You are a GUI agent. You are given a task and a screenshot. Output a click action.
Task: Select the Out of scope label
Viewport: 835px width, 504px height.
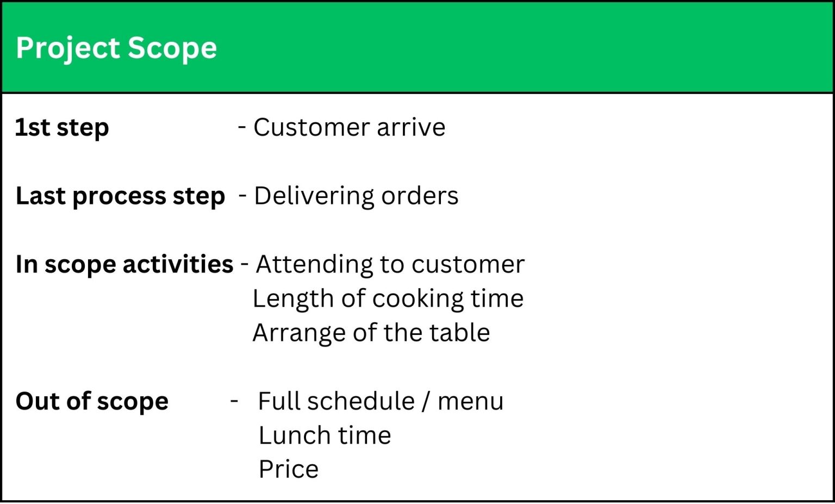(92, 402)
